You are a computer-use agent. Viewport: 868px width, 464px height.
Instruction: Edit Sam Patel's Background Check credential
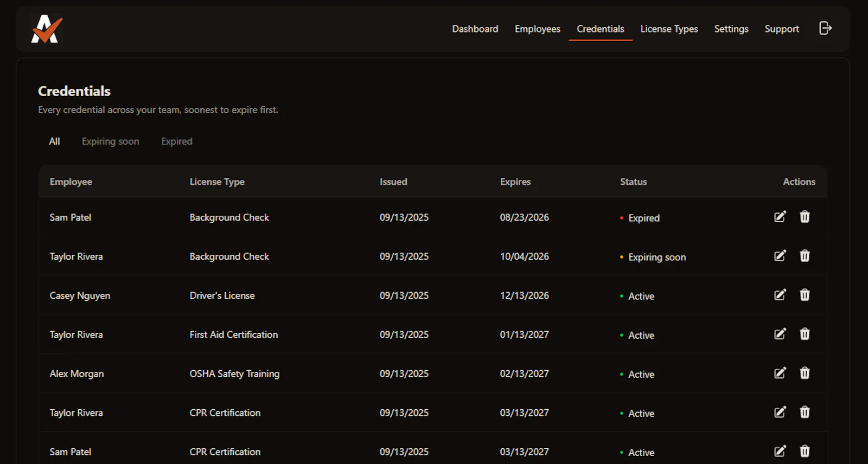pyautogui.click(x=780, y=217)
